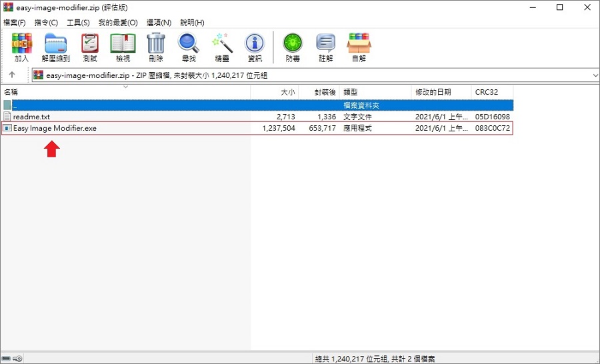Close the WinRAR window
The image size is (600, 364).
587,7
